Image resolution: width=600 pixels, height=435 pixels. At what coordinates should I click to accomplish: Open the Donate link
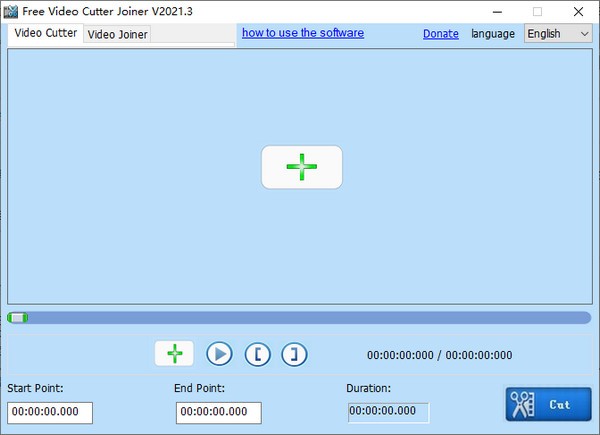tap(440, 34)
